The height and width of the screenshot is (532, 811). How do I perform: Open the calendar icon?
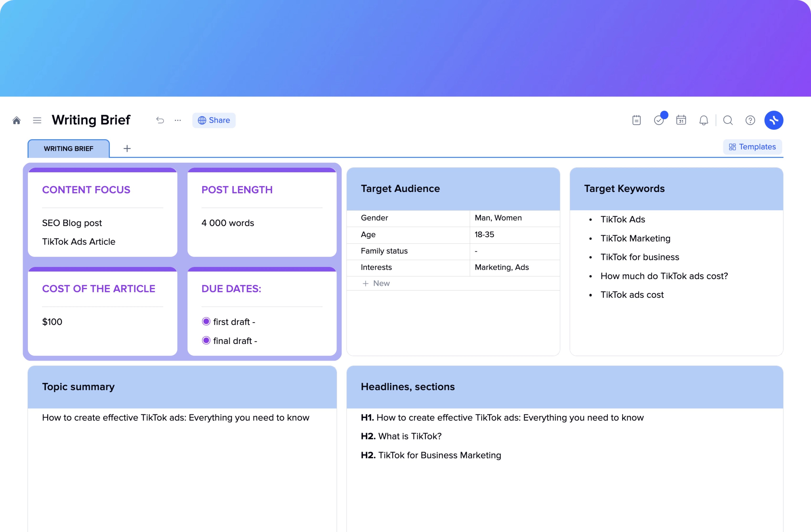pos(681,120)
